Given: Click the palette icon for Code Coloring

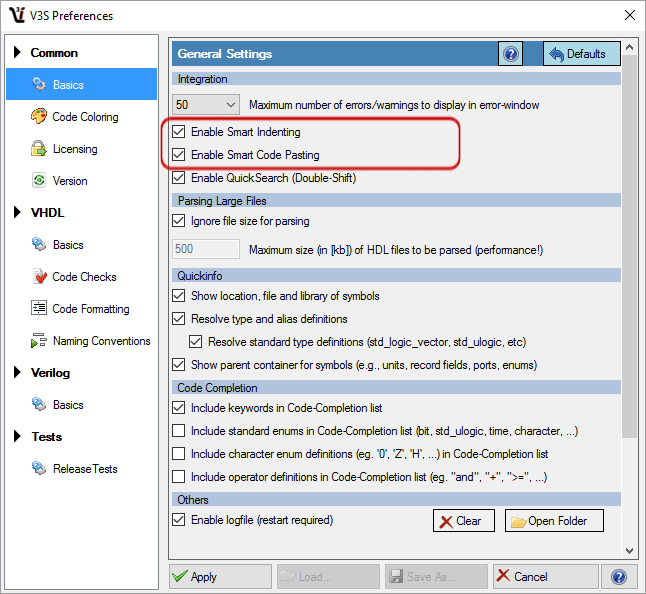Looking at the screenshot, I should 39,117.
